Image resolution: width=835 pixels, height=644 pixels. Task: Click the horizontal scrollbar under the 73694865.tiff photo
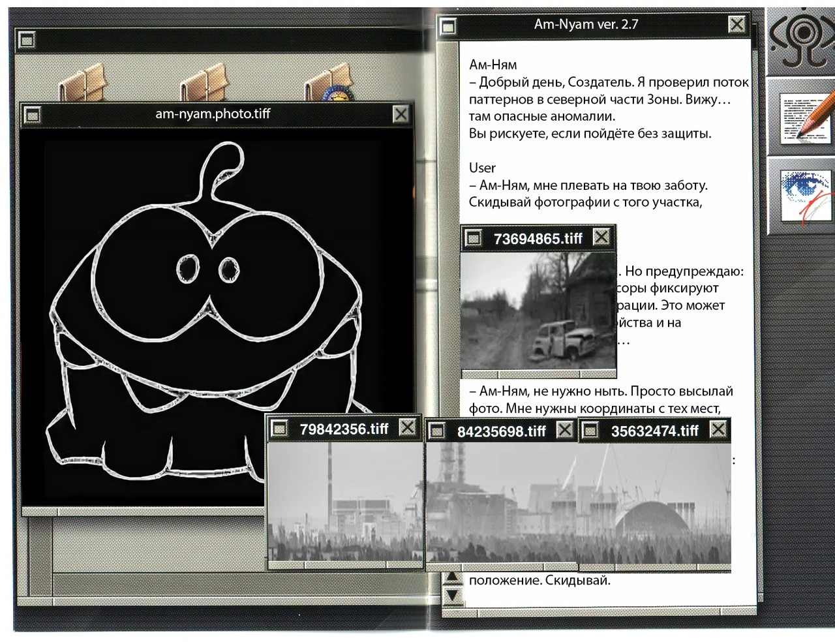point(539,375)
